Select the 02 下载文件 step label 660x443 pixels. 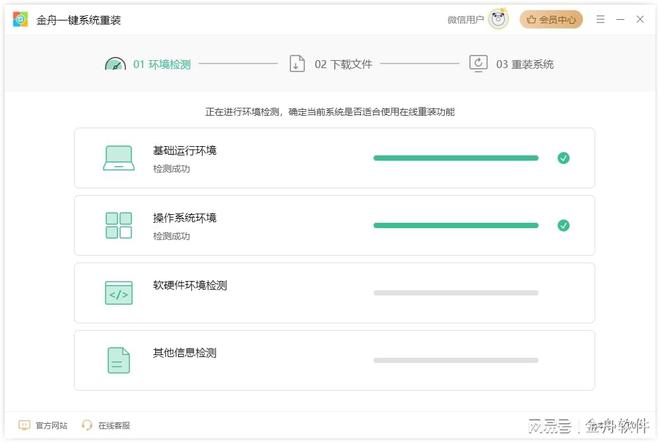pos(343,64)
